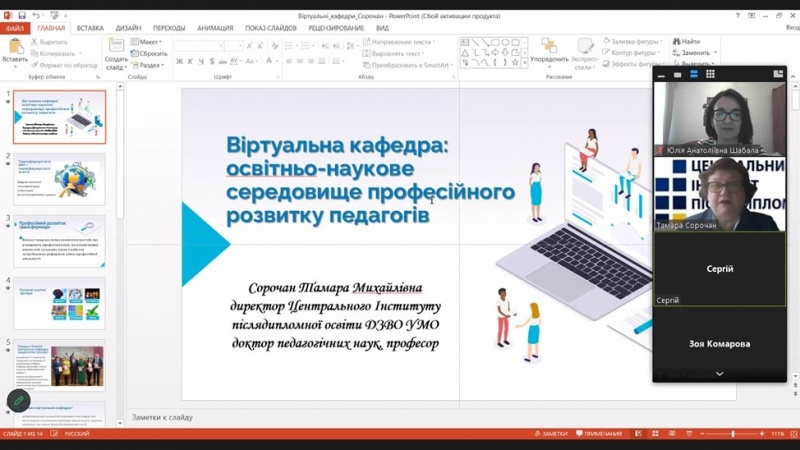The height and width of the screenshot is (450, 800).
Task: Open the ВСТАВКА ribbon tab
Action: coord(90,28)
